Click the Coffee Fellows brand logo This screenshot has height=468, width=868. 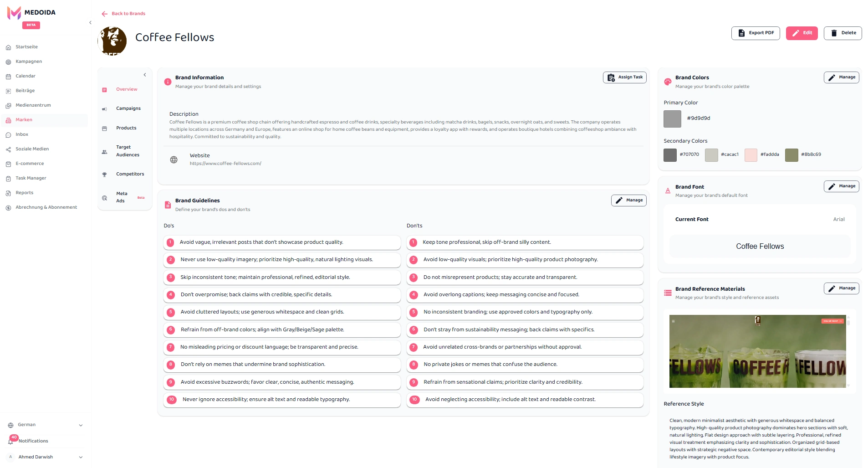pyautogui.click(x=112, y=41)
